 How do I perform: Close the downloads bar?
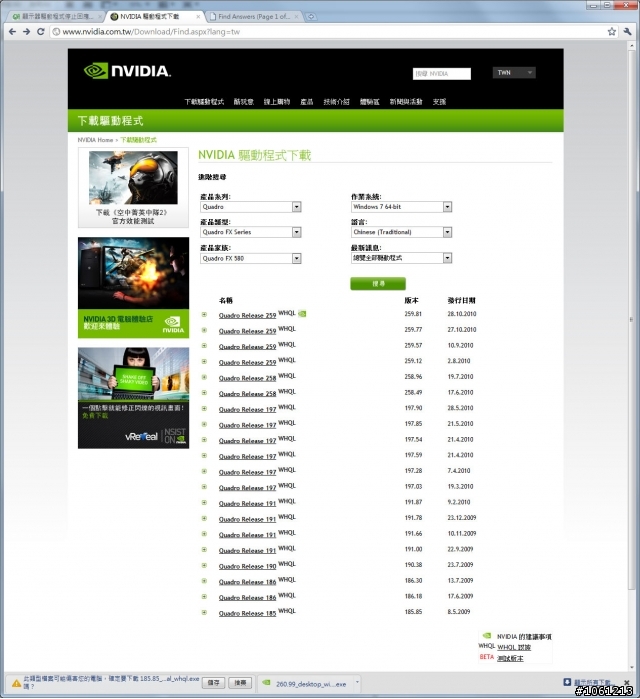pyautogui.click(x=627, y=683)
